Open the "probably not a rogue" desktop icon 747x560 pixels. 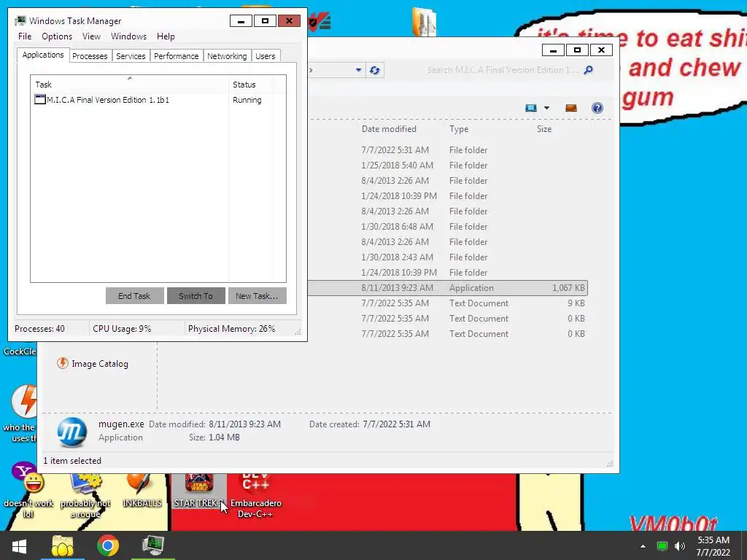(85, 496)
